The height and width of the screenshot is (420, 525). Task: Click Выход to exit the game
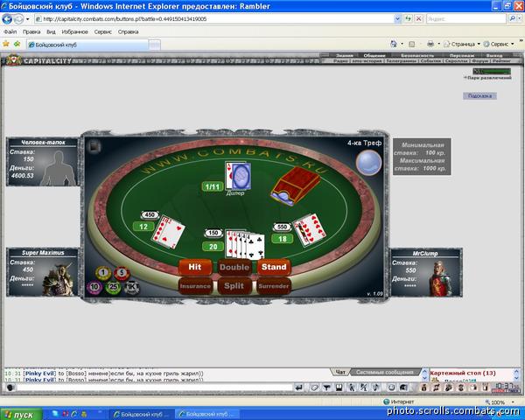tap(494, 55)
